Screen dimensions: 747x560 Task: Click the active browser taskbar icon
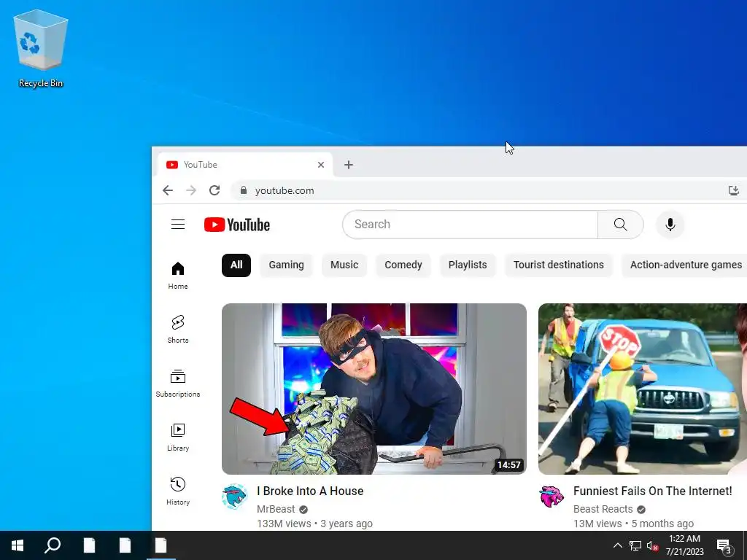pyautogui.click(x=161, y=545)
